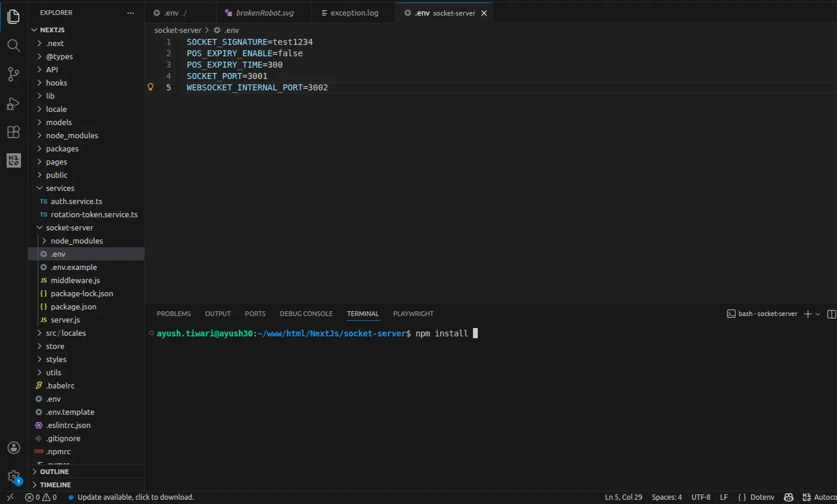Select the root .env file below .babelrc
Viewport: 837px width, 504px height.
[x=53, y=399]
